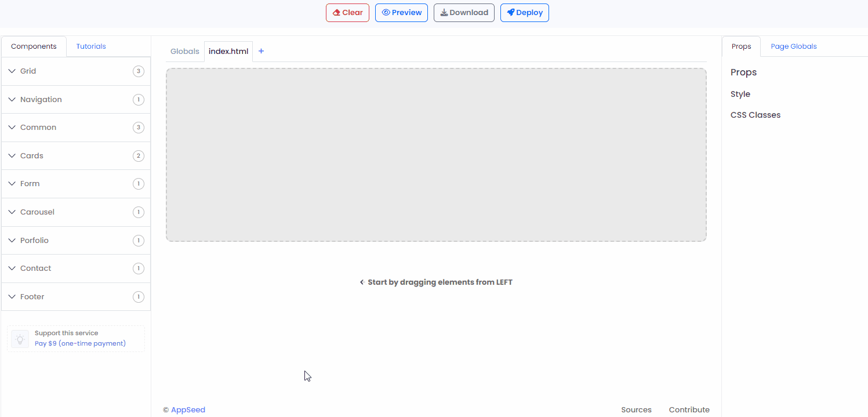Click the Contact count badge
This screenshot has height=417, width=868.
138,268
